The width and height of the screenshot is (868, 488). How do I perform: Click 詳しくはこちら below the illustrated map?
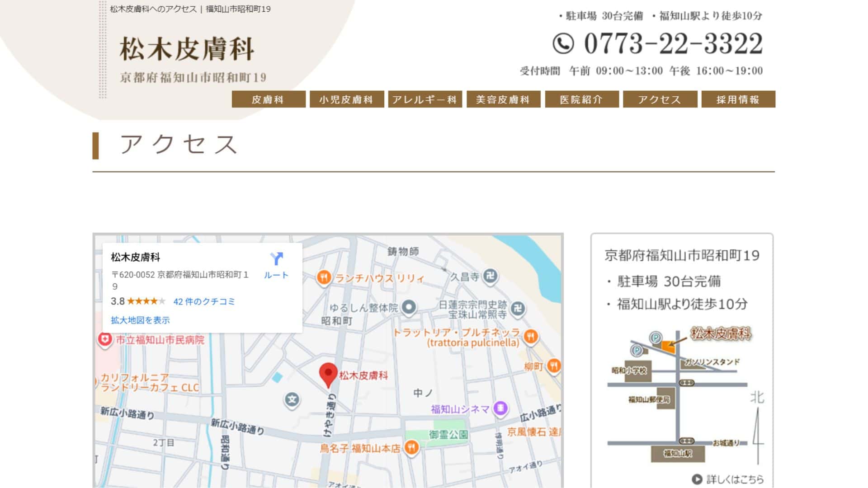729,479
